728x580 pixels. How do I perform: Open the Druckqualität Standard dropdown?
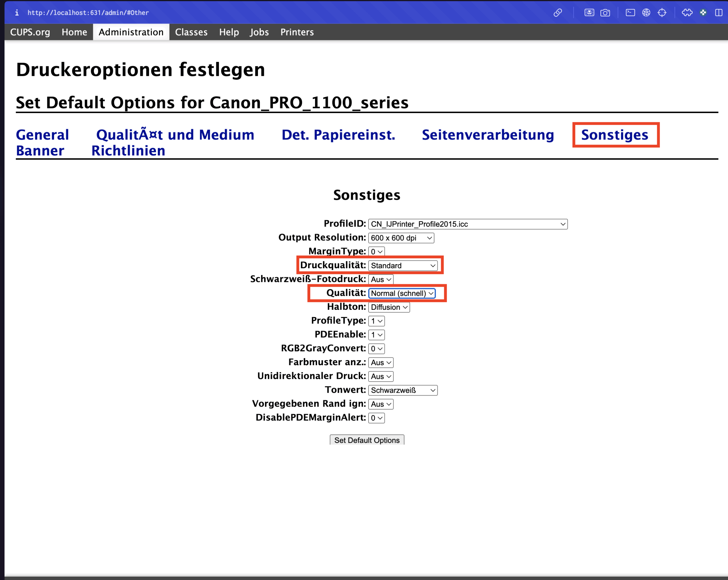[x=402, y=265]
